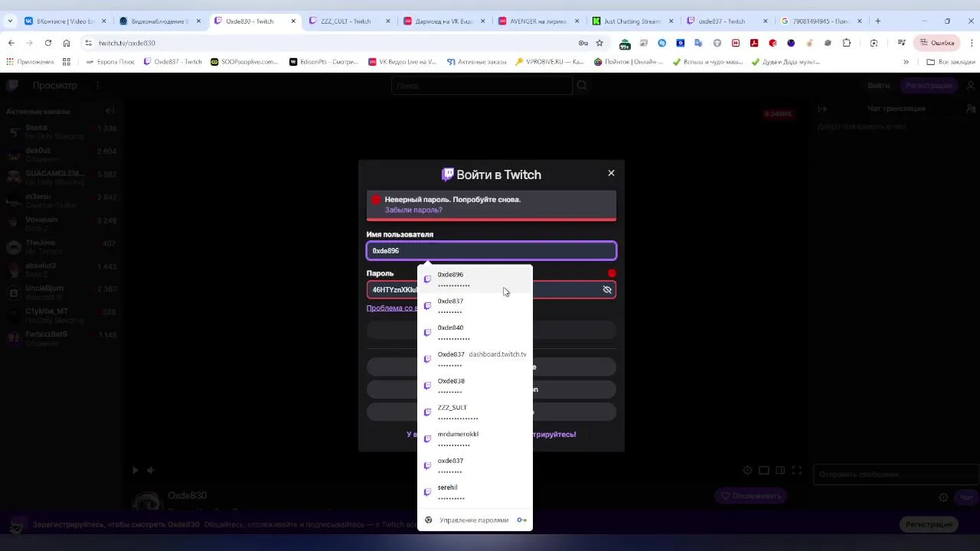Click the key icon beside Управление паролями

(522, 520)
